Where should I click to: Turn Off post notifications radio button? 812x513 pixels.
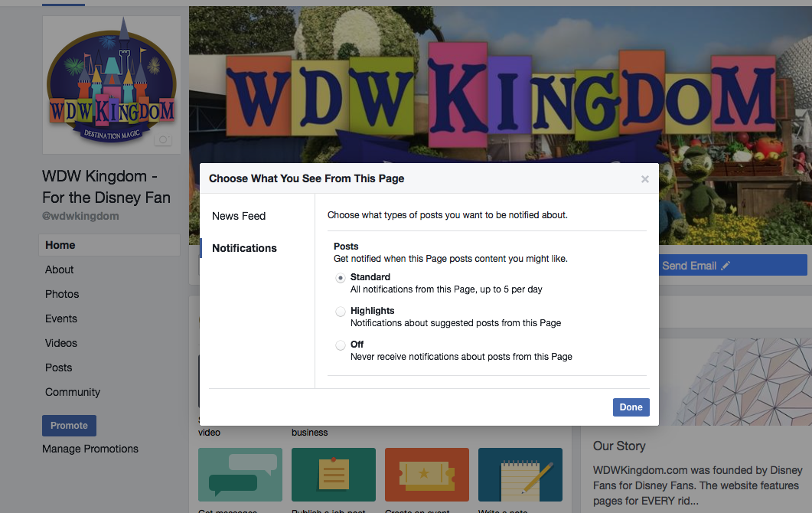click(x=341, y=345)
